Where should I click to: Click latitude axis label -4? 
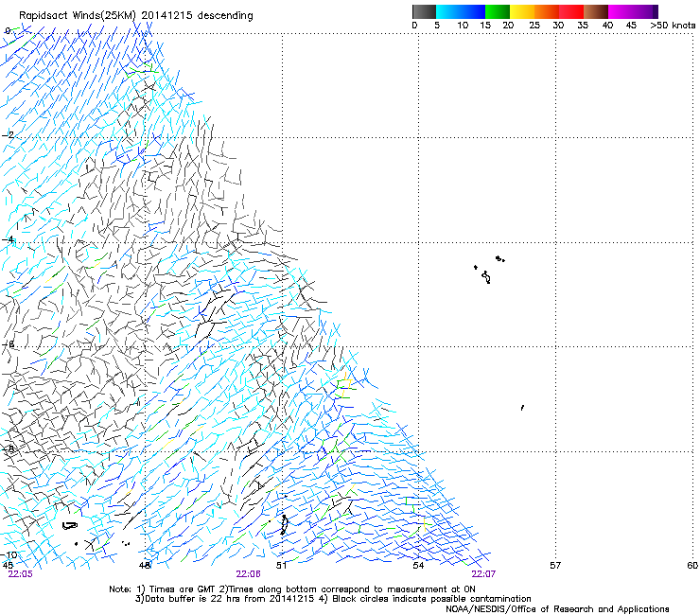pos(9,239)
